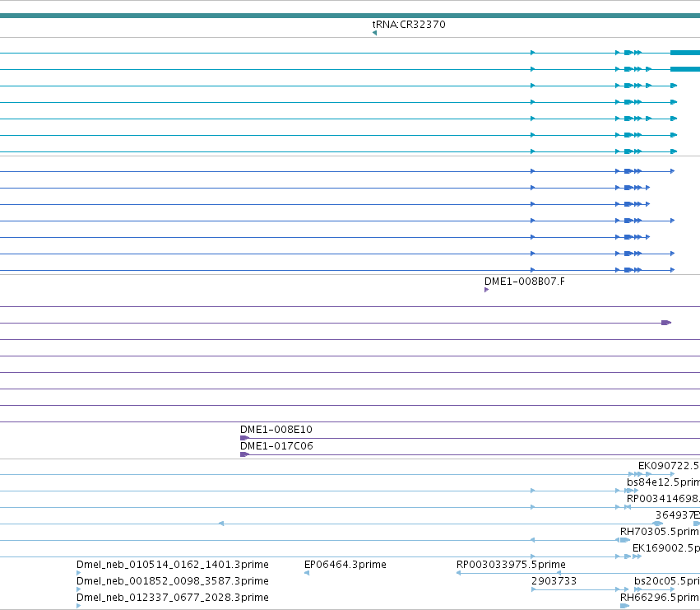
Task: Select the RP003414698 label
Action: click(x=663, y=499)
